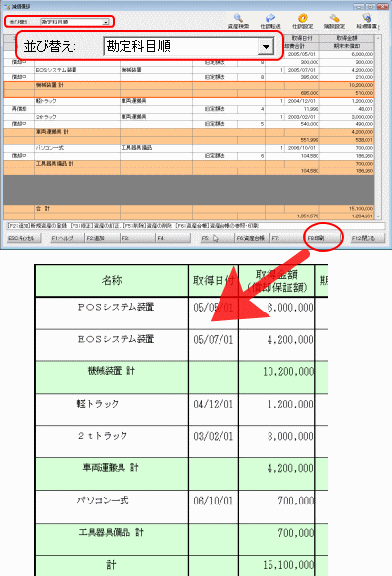The image size is (392, 576).
Task: Click 3,000,000 in the printed report
Action: [290, 437]
